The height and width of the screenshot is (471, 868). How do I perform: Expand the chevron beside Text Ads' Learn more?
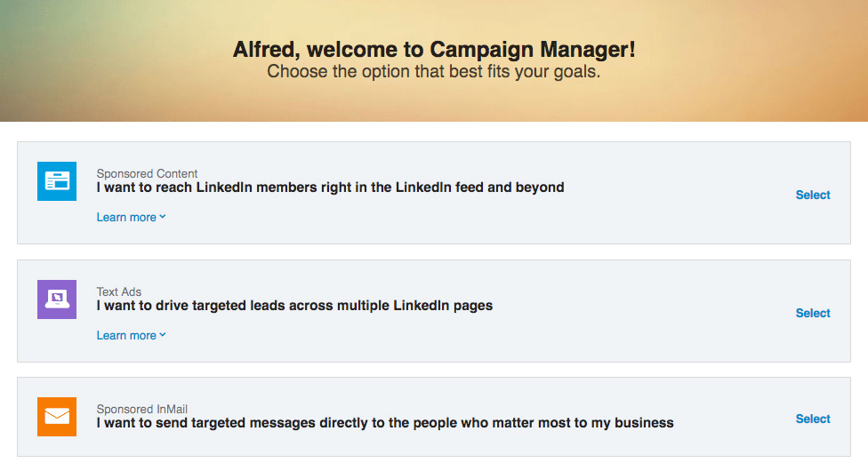[163, 335]
